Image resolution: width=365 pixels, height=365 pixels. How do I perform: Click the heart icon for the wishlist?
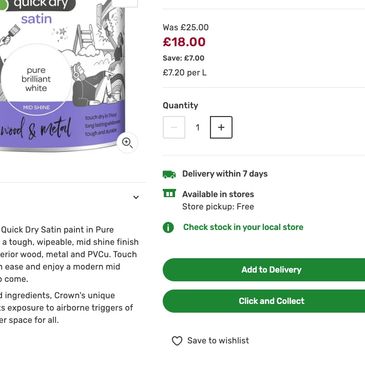(x=177, y=341)
